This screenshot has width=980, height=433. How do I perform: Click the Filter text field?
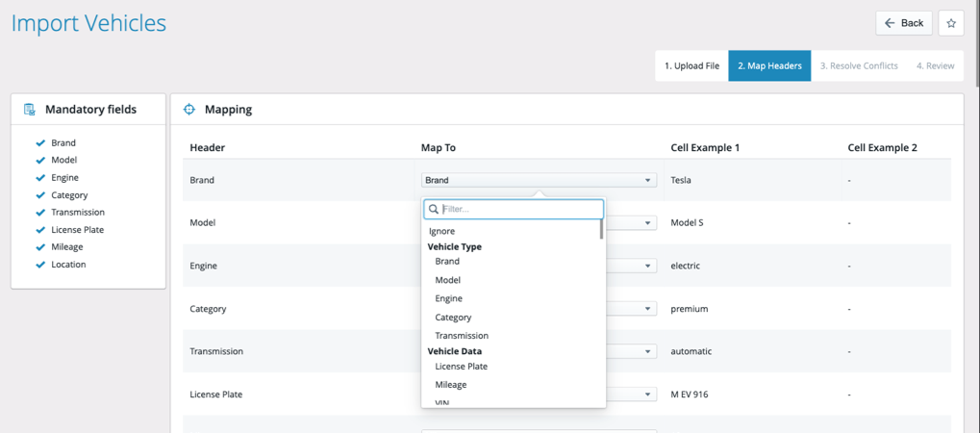[x=519, y=209]
